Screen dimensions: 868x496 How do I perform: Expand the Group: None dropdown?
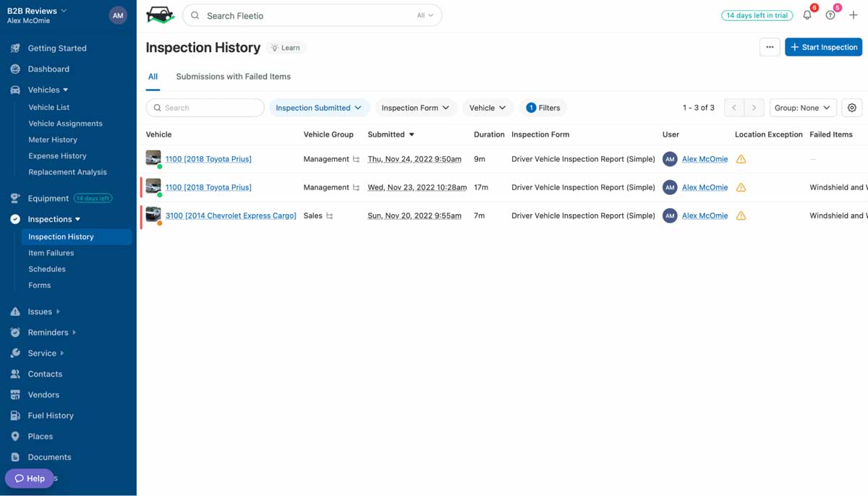(803, 107)
